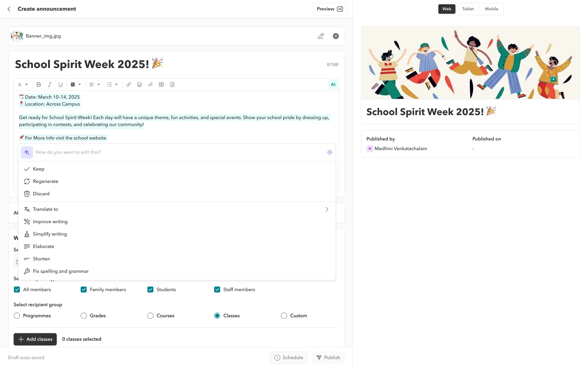588x368 pixels.
Task: Click the back arrow beside Create announcement
Action: click(x=9, y=9)
